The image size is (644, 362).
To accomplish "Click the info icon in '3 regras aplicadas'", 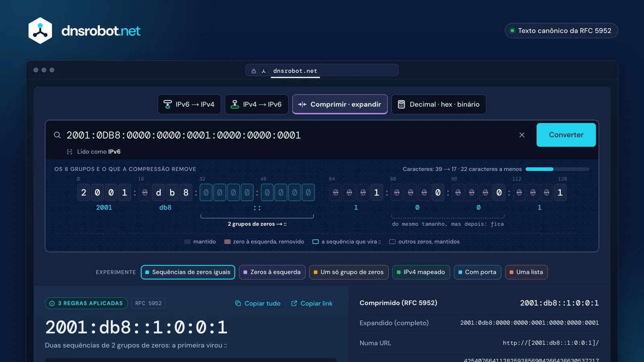I will 52,303.
